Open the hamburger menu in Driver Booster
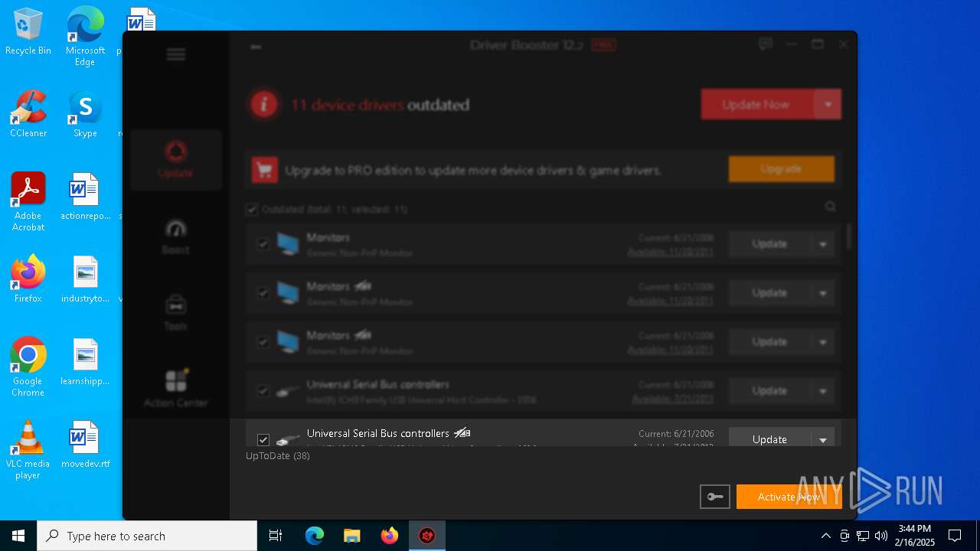 click(176, 54)
